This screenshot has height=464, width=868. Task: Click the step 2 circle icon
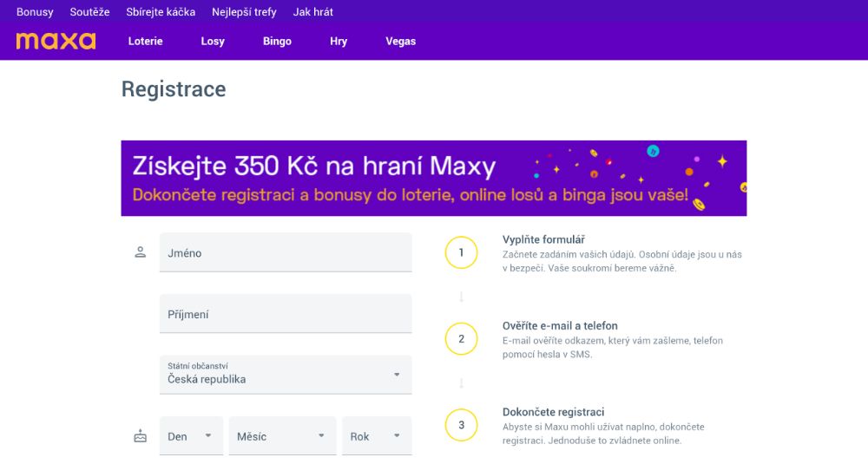[x=461, y=338]
